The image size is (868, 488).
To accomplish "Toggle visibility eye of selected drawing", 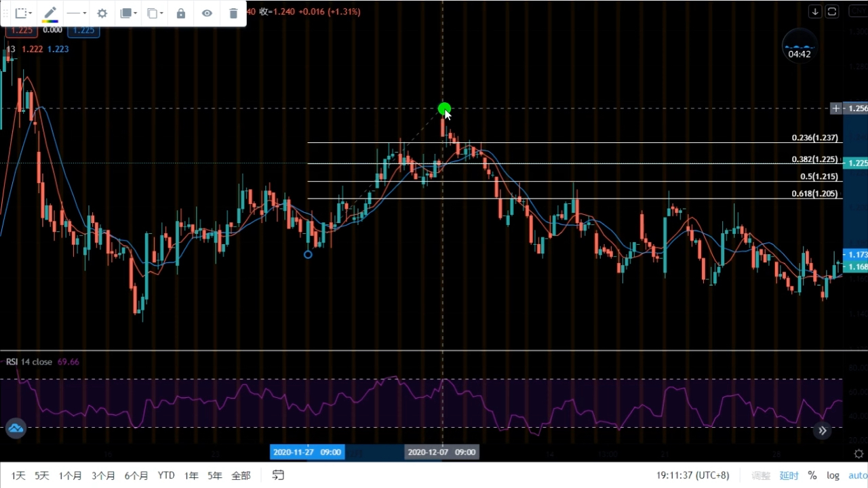I will click(x=207, y=13).
